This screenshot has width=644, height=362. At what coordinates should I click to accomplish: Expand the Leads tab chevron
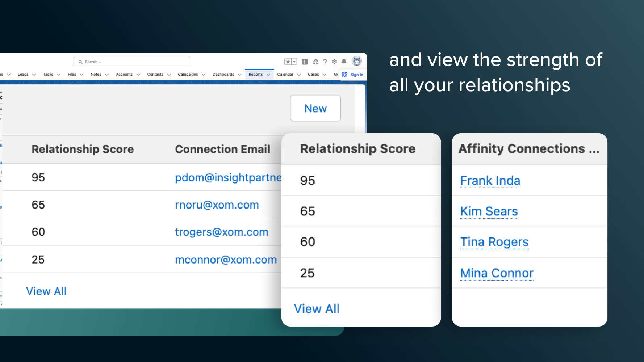click(34, 75)
